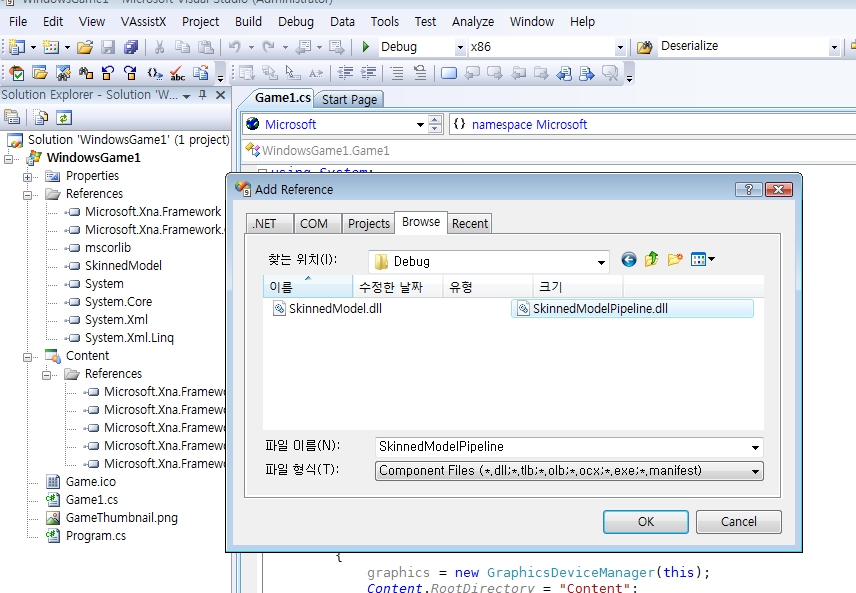Switch to the Recent tab

(x=469, y=223)
